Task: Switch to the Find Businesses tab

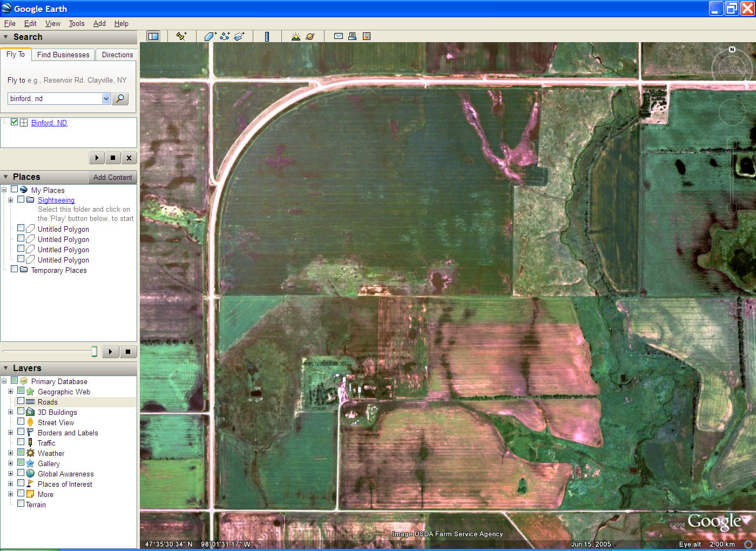Action: [x=63, y=55]
